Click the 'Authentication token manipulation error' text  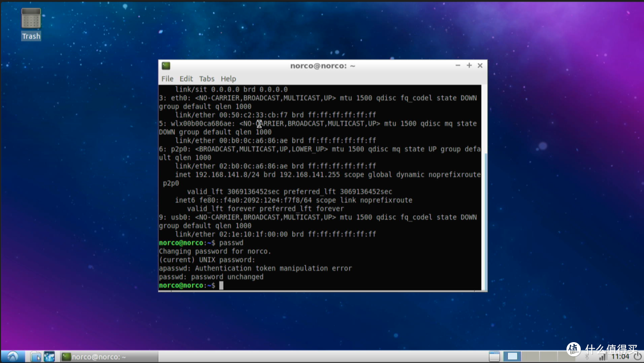(274, 268)
